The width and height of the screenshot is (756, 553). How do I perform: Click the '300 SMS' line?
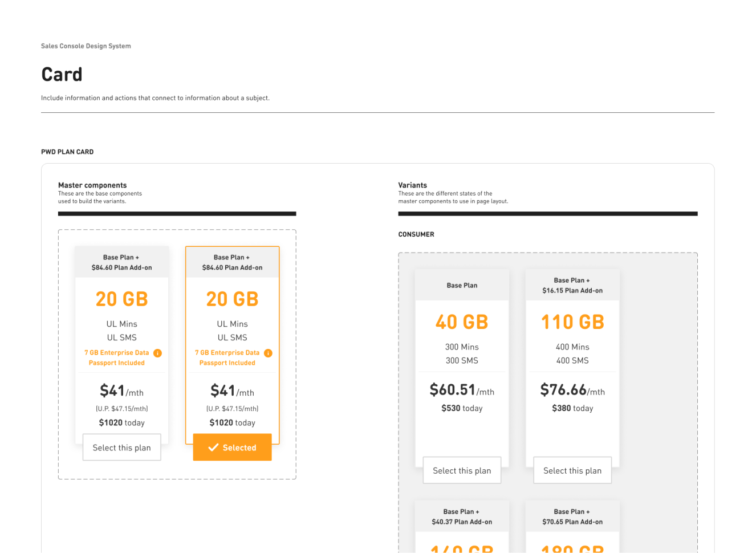coord(462,360)
